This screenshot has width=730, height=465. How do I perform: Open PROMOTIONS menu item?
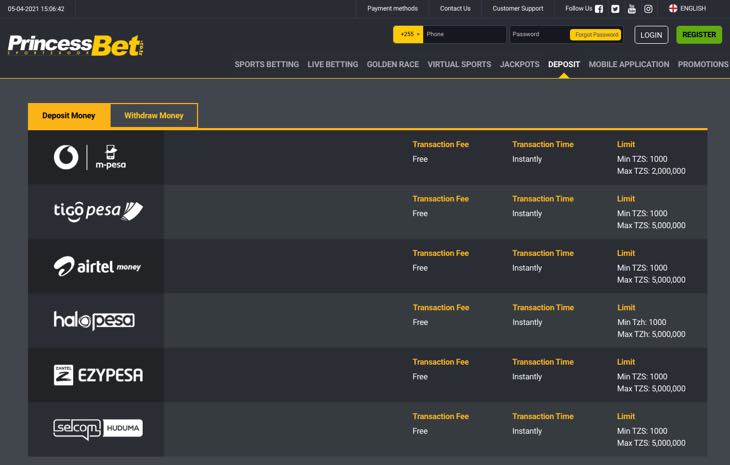(703, 64)
